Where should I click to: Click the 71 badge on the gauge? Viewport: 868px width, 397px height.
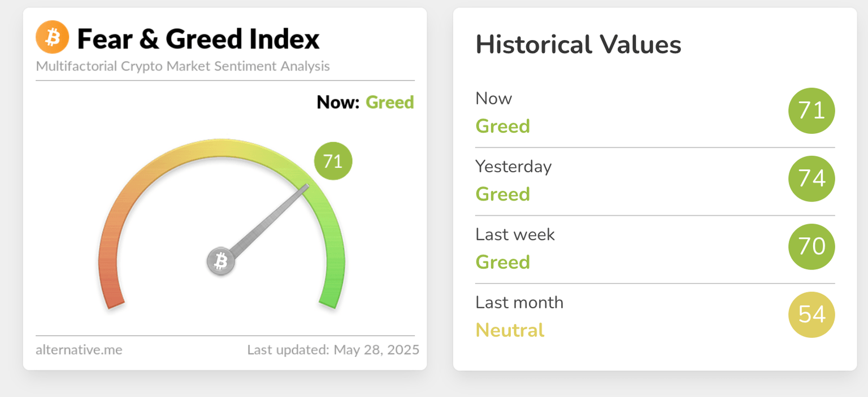click(x=333, y=162)
